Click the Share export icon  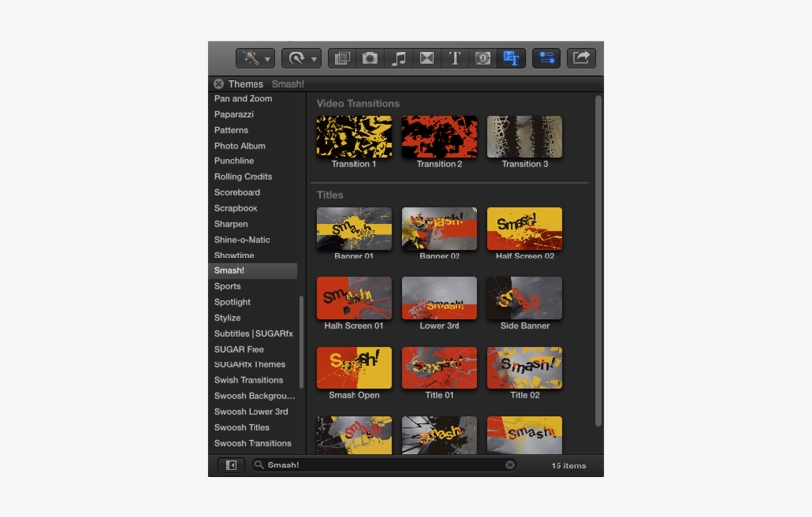[581, 58]
